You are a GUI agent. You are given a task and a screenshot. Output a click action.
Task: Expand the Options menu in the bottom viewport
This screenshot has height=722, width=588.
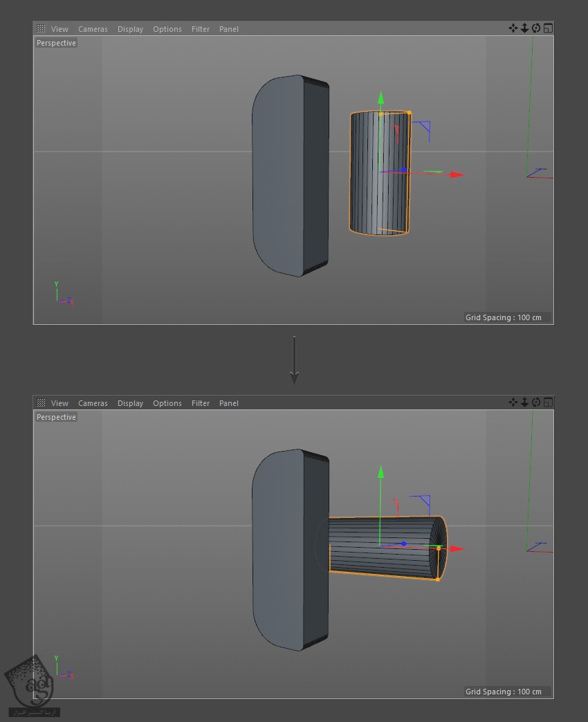167,403
